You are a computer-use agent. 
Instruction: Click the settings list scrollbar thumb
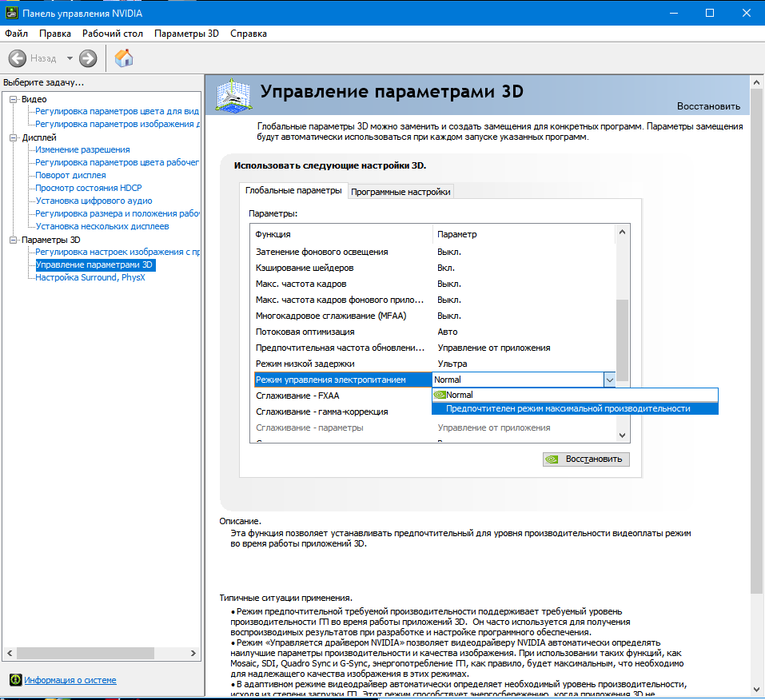tap(622, 340)
